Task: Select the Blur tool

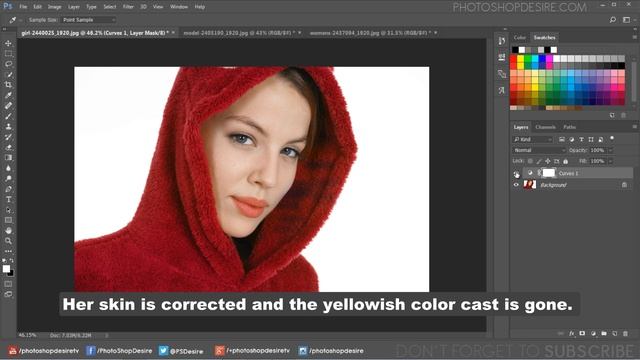Action: 8,168
